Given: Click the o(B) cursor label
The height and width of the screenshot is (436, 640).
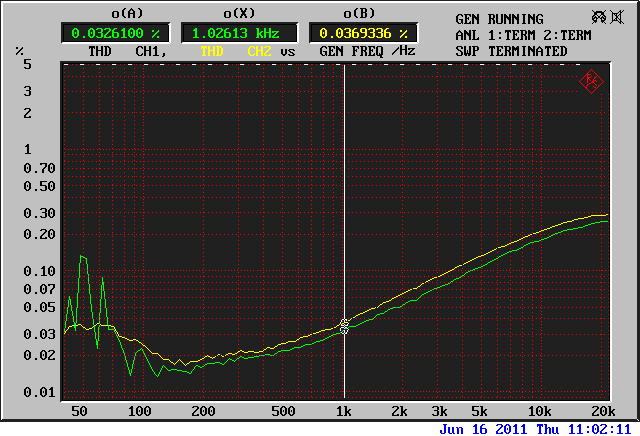Looking at the screenshot, I should pos(359,13).
